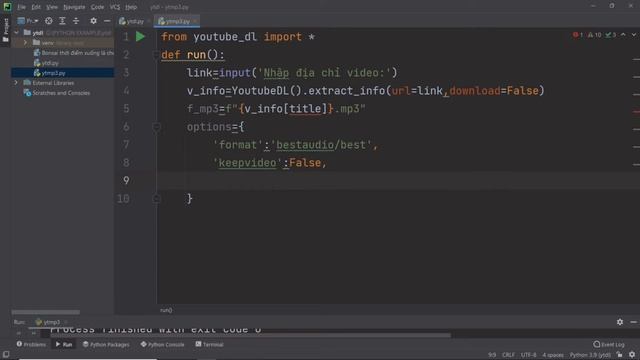Open the line separator CRLF dropdown
This screenshot has height=360, width=640.
pyautogui.click(x=508, y=355)
